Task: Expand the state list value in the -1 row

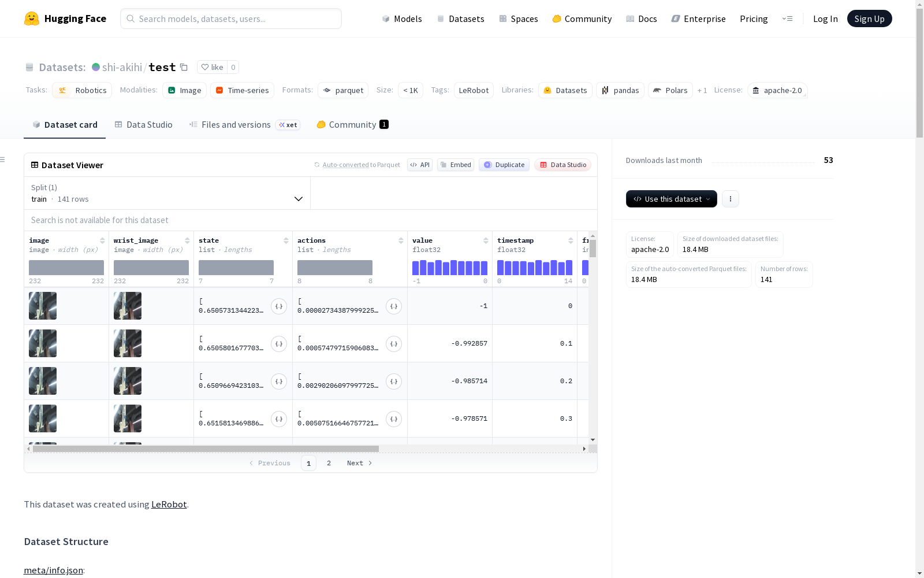Action: [x=279, y=306]
